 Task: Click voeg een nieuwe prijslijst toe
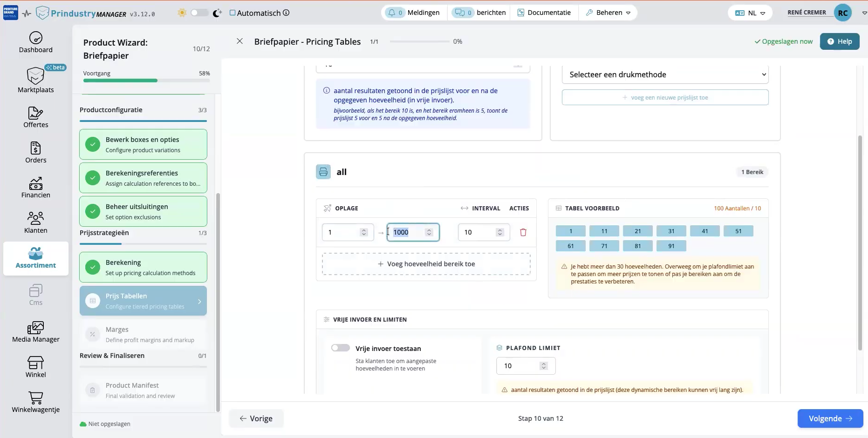pos(665,97)
